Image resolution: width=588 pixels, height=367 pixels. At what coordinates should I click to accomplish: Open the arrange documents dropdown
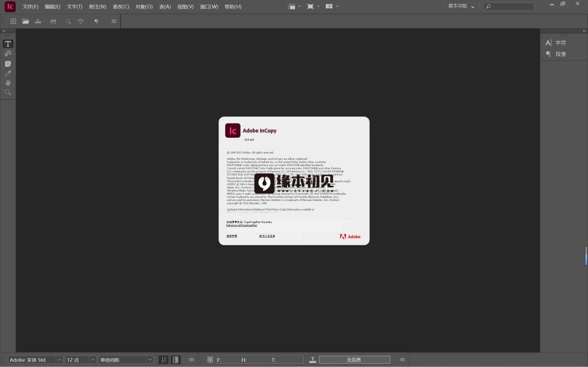click(332, 6)
